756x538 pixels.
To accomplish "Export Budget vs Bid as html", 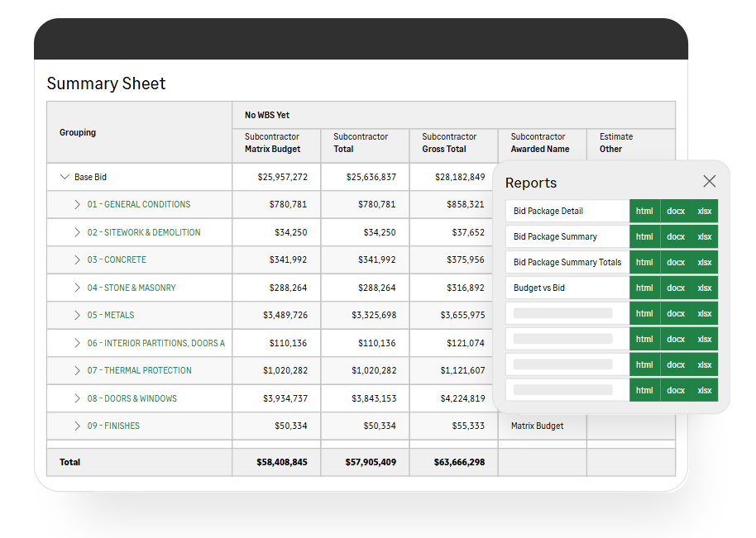I will (644, 288).
